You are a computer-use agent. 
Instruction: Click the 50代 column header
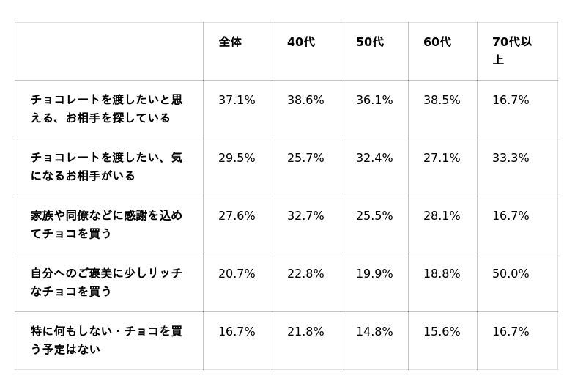370,42
